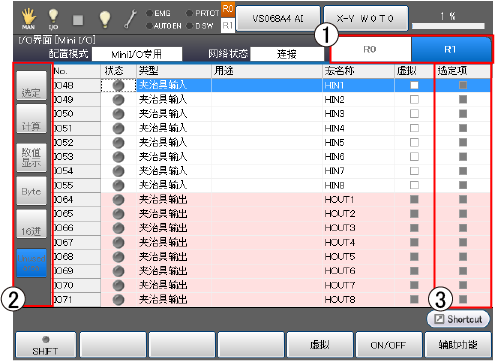Viewport: 495px width, 361px height.
Task: Toggle the Unused area button
Action: click(x=31, y=263)
